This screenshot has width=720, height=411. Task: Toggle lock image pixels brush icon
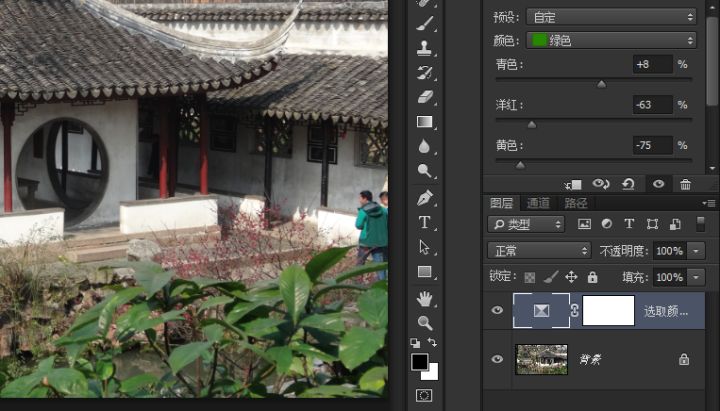point(551,276)
